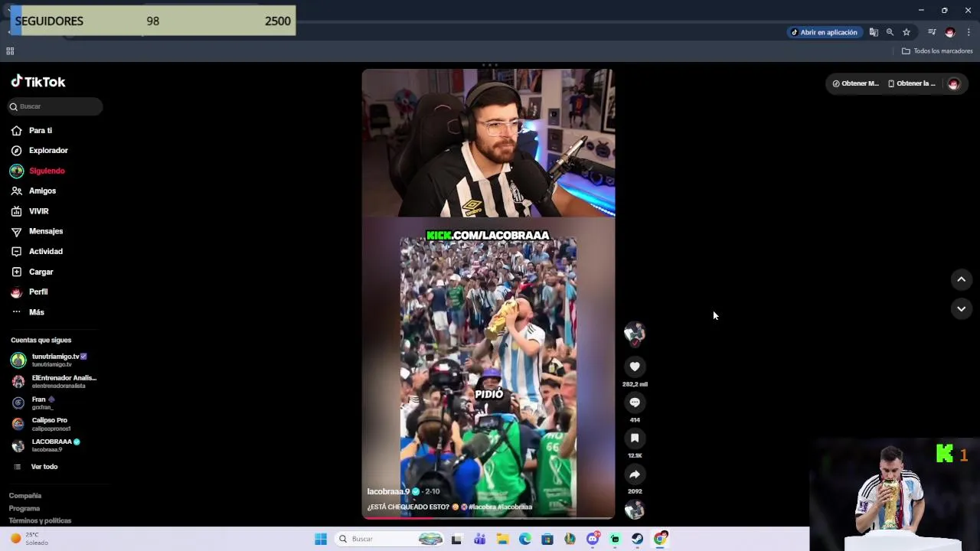Share video with arrow icon
This screenshot has height=551, width=980.
pos(635,474)
